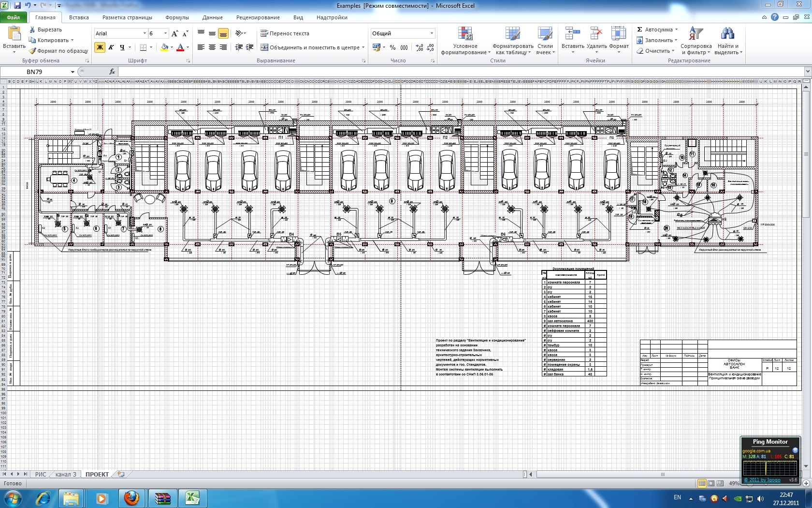Apply thousands separator (000) format
This screenshot has height=508, width=812.
click(404, 47)
